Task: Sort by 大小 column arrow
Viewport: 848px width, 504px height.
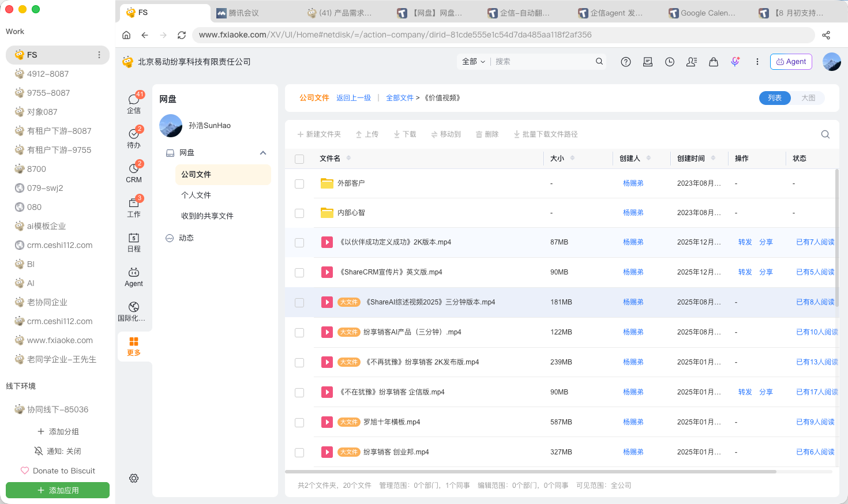Action: 572,158
